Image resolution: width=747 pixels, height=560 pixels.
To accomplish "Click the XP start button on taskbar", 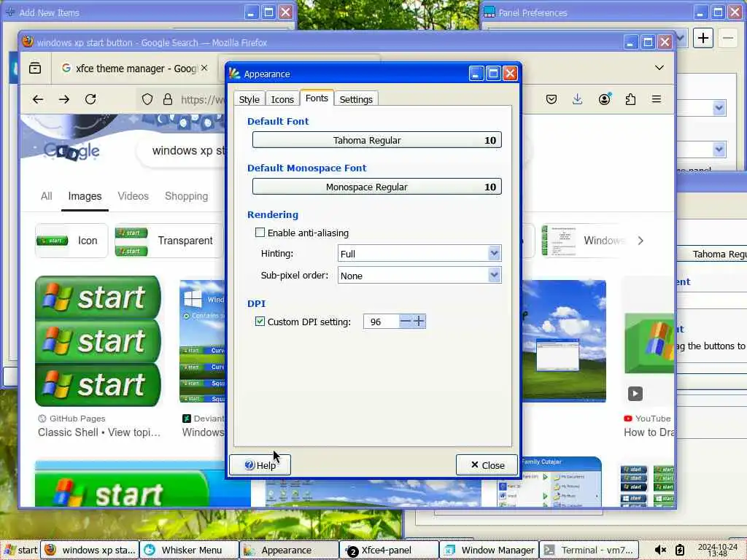I will 20,550.
